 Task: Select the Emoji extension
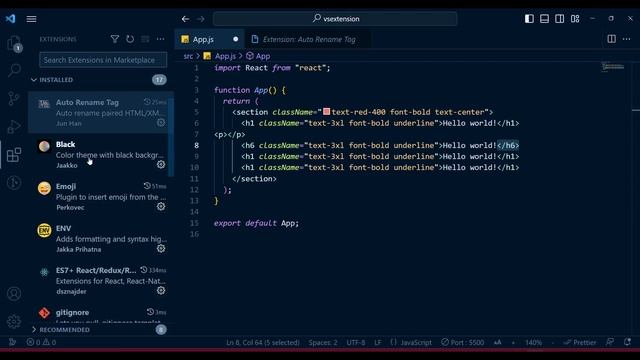tap(100, 196)
